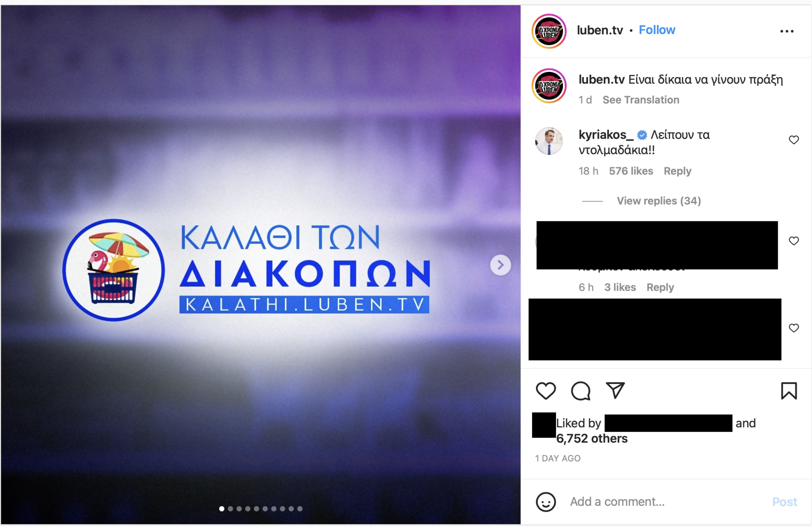View 576 likes on kyriakos_ comment

[631, 171]
